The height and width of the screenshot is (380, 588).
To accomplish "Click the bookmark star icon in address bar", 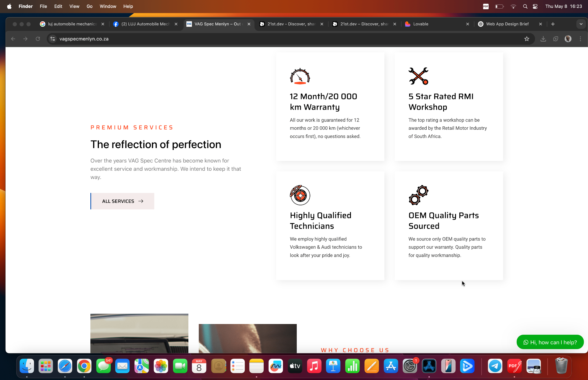I will (526, 39).
